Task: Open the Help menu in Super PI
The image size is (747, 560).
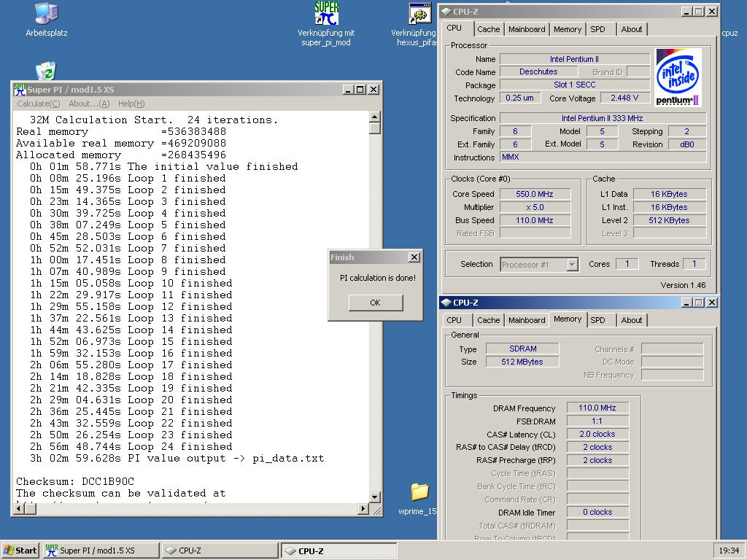Action: pos(131,104)
